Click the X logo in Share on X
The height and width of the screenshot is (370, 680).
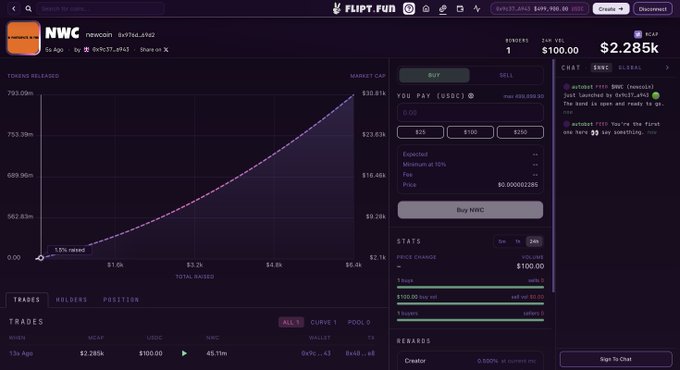(166, 49)
